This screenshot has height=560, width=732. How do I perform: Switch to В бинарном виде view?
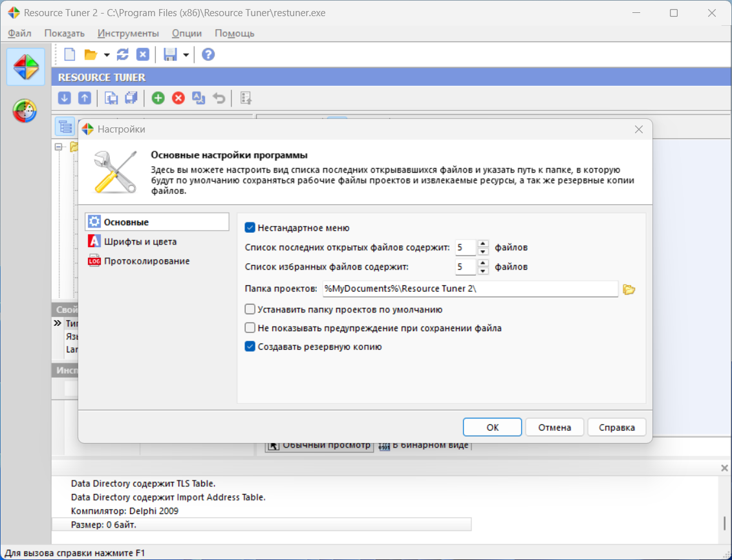[x=423, y=446]
